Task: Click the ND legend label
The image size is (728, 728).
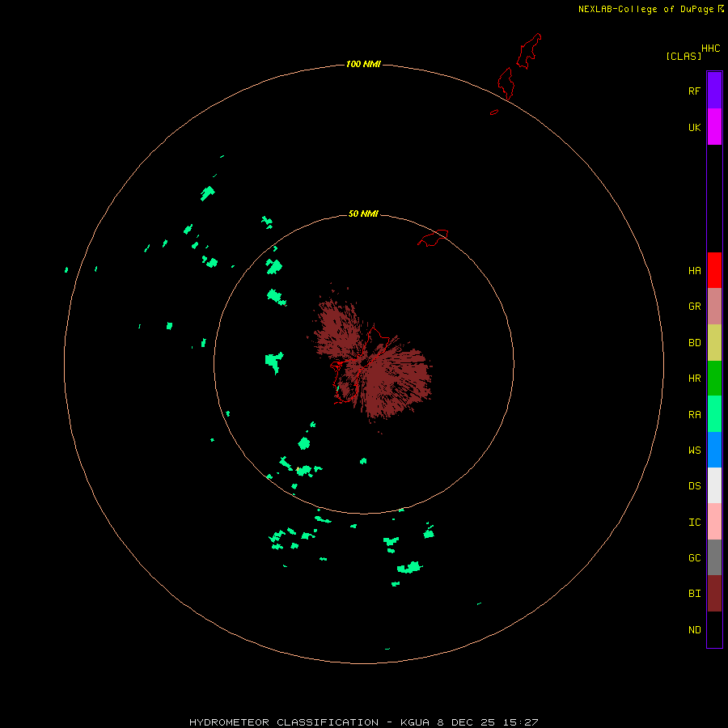Action: [x=694, y=629]
